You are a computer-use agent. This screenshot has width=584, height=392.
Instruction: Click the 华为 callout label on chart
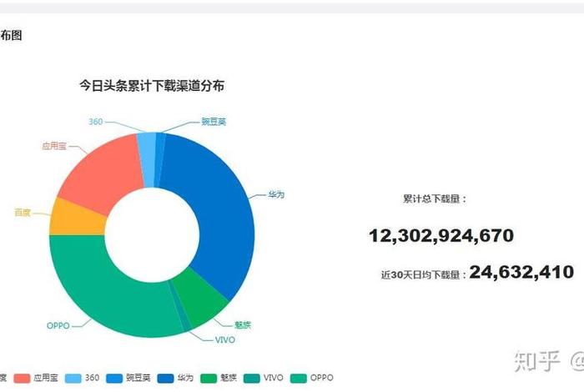[276, 194]
